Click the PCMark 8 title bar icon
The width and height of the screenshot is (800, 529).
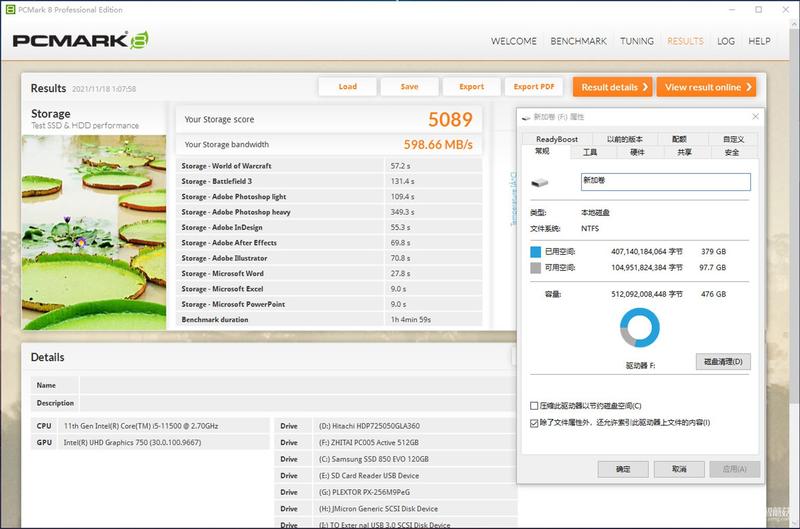[x=10, y=9]
